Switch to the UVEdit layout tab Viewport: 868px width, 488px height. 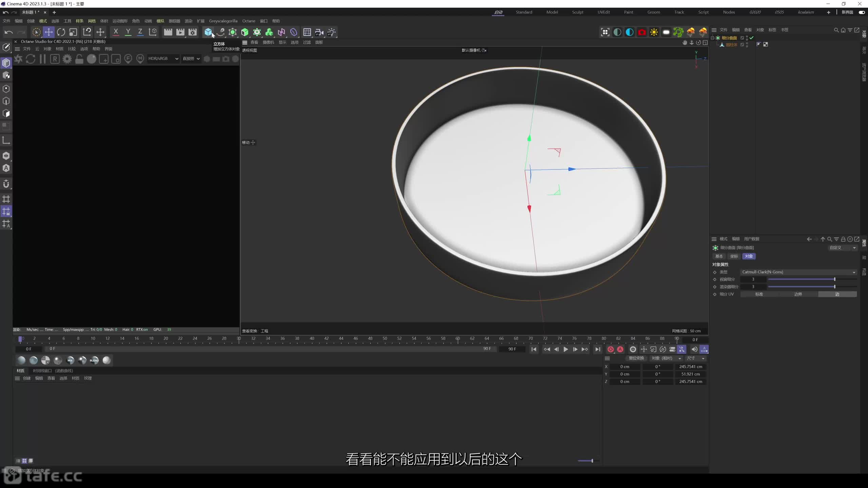[604, 12]
